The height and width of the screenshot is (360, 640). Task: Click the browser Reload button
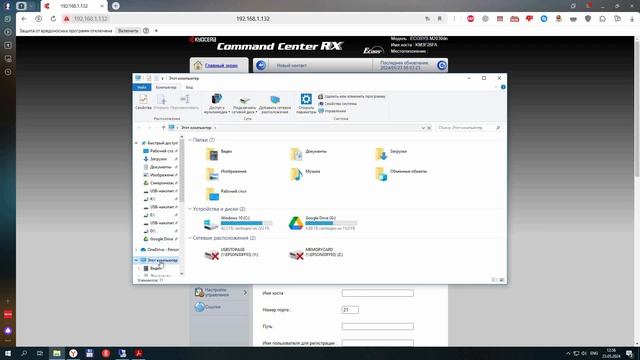pos(53,19)
